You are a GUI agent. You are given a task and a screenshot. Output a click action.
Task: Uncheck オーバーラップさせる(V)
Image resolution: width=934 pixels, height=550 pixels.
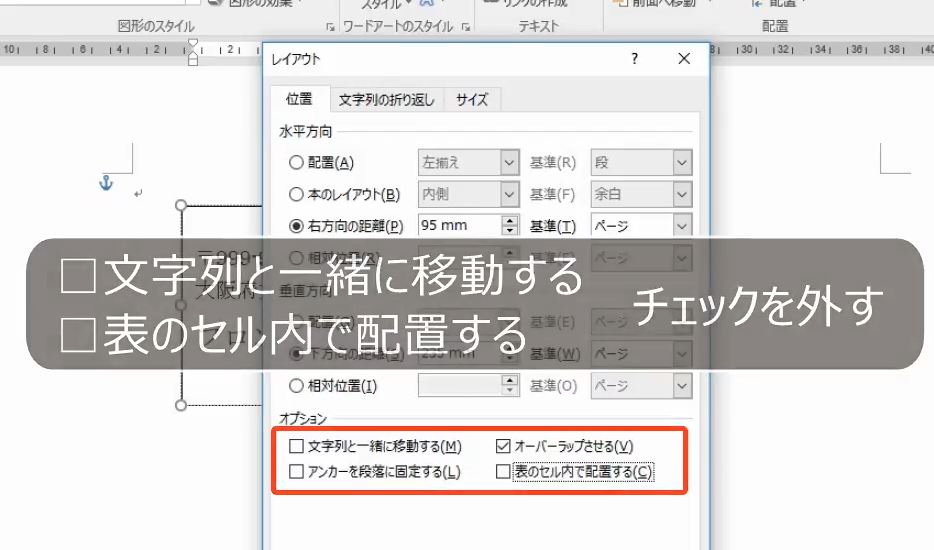click(503, 446)
